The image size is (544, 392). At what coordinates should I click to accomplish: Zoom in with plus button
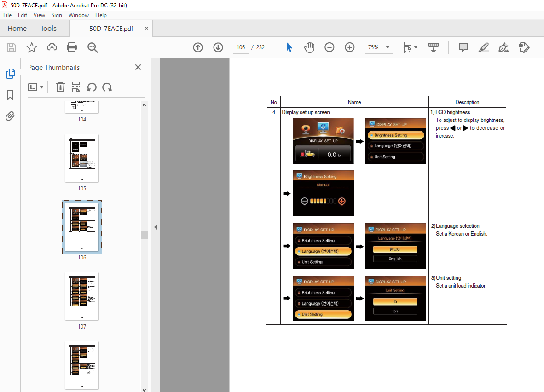pos(350,47)
